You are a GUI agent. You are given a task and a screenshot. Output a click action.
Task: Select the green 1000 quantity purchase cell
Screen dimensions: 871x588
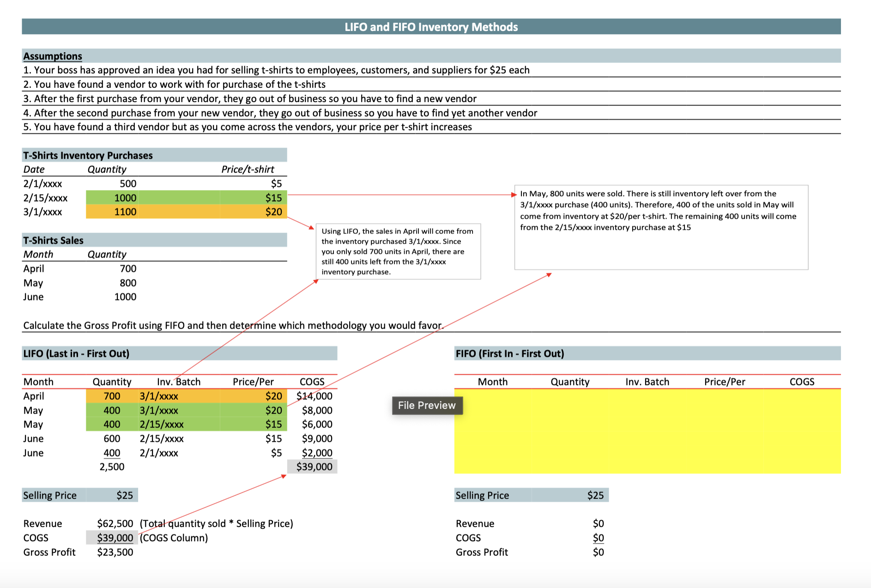tap(125, 198)
